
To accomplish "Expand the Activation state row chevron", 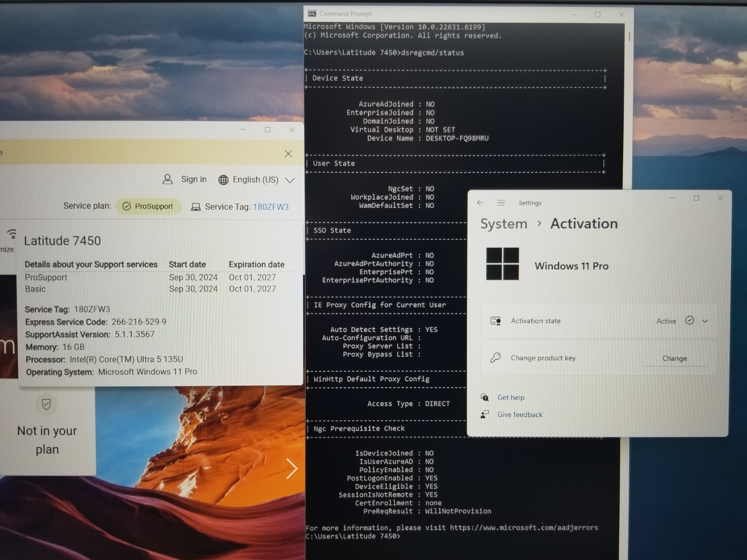I will point(705,321).
